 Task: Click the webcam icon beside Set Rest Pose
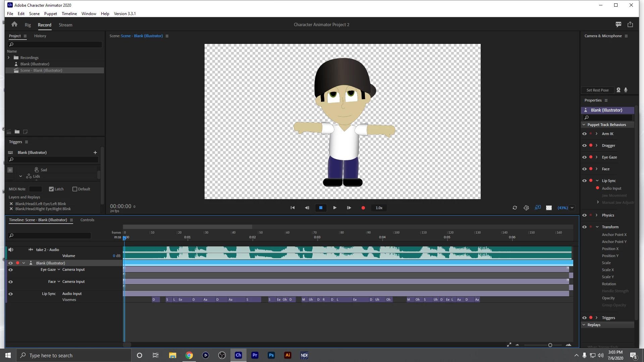tap(619, 90)
